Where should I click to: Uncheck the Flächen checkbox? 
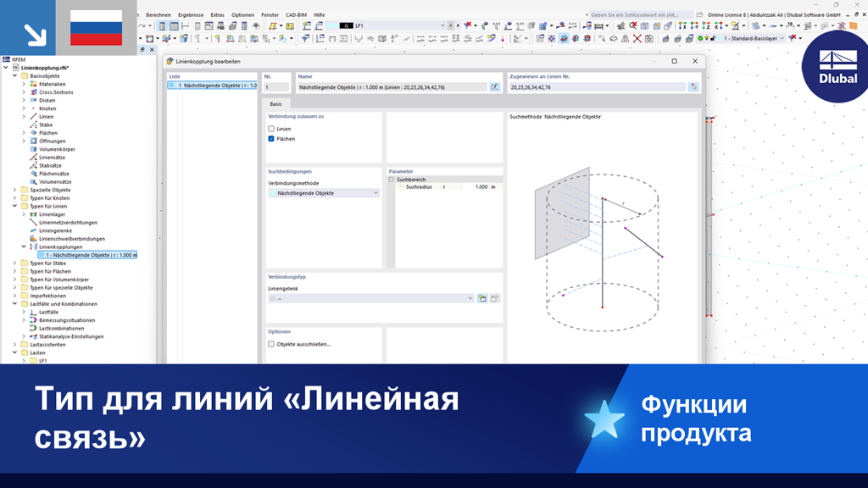tap(271, 139)
